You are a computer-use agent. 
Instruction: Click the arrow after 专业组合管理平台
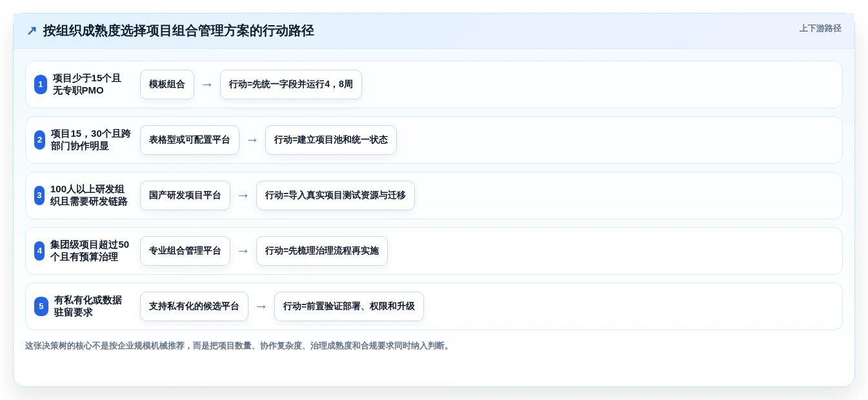243,251
